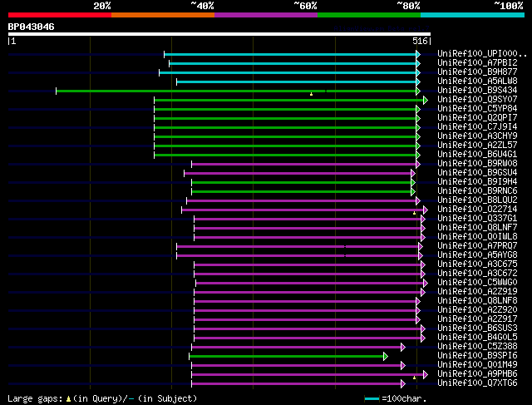Click the red 20% legend segment
Viewport: 532px width, 405px height.
[x=60, y=15]
